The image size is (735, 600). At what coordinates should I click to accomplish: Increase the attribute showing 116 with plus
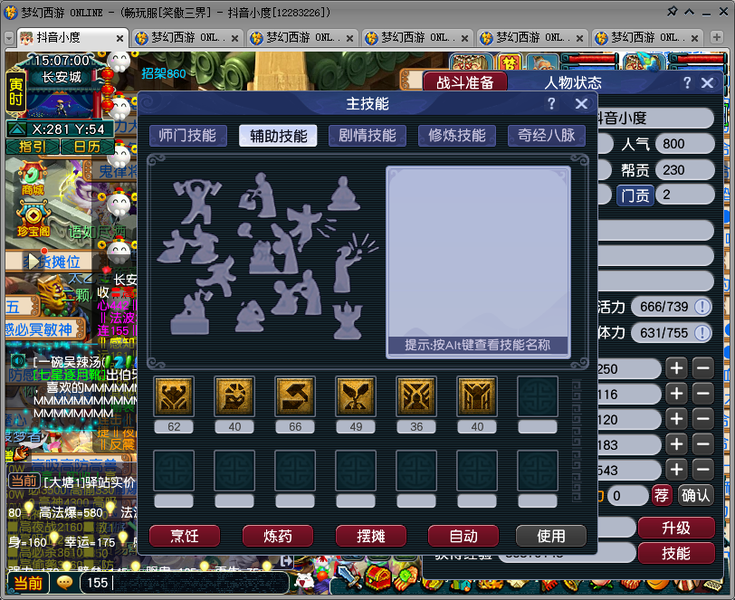676,394
